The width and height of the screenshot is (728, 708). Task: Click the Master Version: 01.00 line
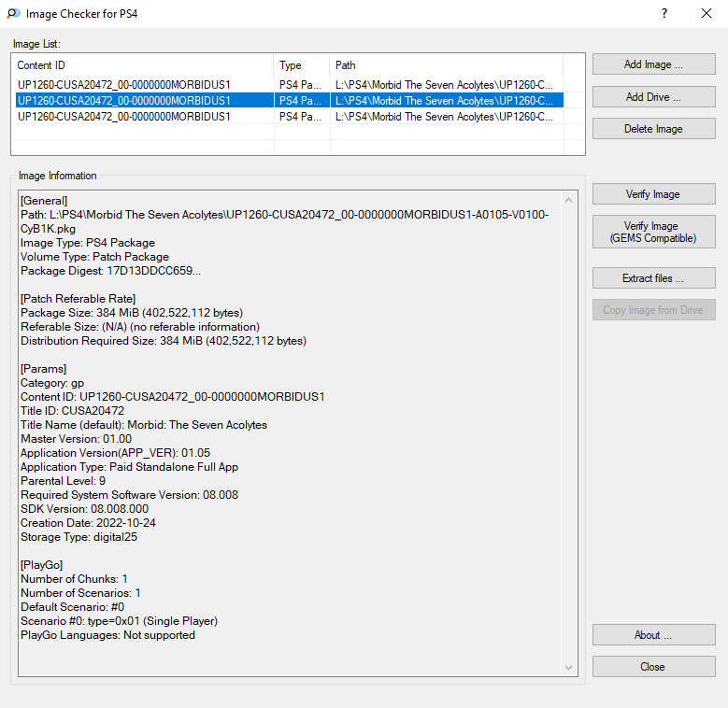click(x=76, y=439)
